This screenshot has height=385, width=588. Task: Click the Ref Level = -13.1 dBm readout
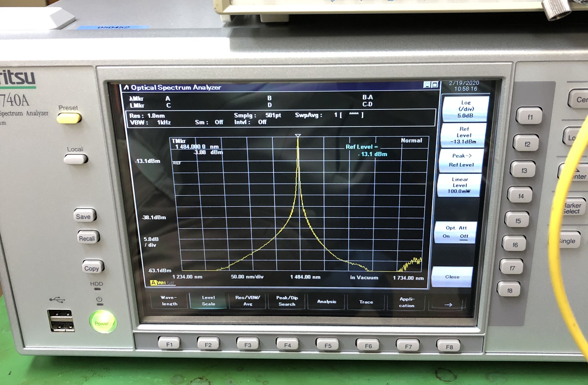click(x=366, y=150)
